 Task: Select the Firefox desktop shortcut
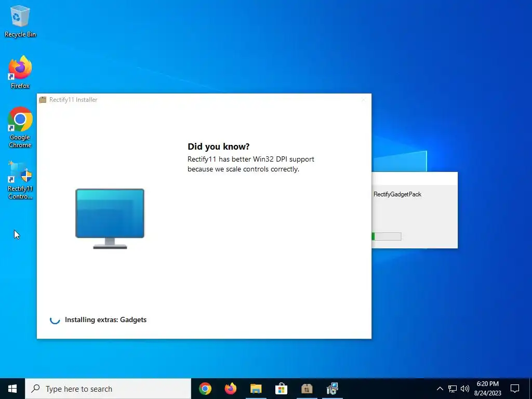coord(20,72)
